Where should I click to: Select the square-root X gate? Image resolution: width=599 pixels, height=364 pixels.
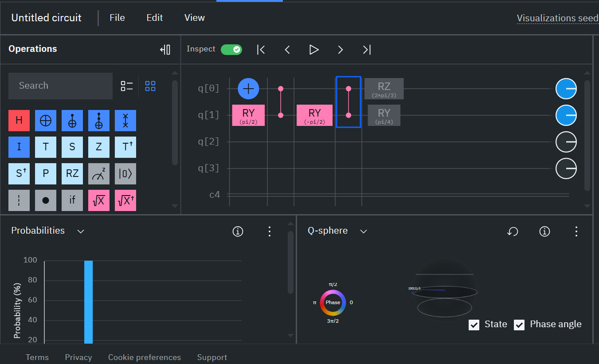99,200
